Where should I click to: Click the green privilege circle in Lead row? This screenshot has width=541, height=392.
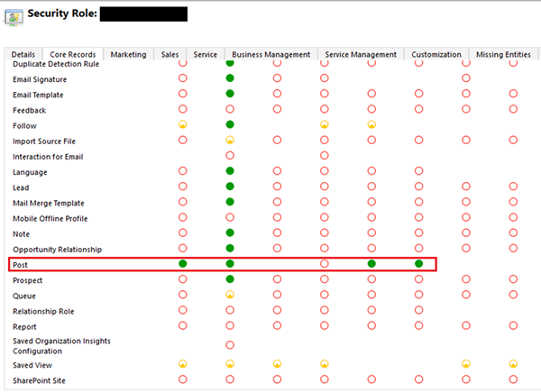coord(230,187)
